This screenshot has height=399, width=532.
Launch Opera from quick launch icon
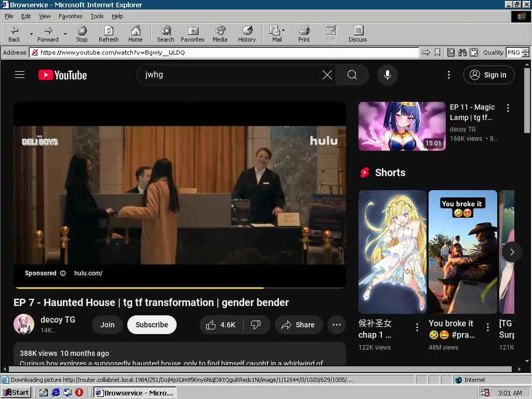click(x=79, y=393)
